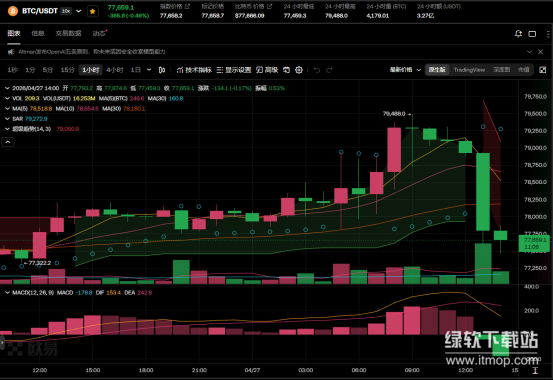Click the 12:00 label near the axis start
The image size is (553, 380).
[x=40, y=370]
